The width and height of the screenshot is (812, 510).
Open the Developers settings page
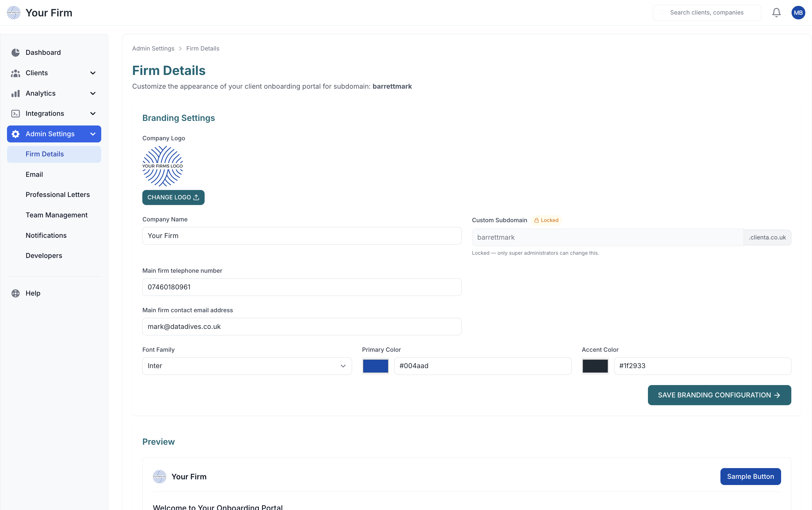click(x=44, y=256)
